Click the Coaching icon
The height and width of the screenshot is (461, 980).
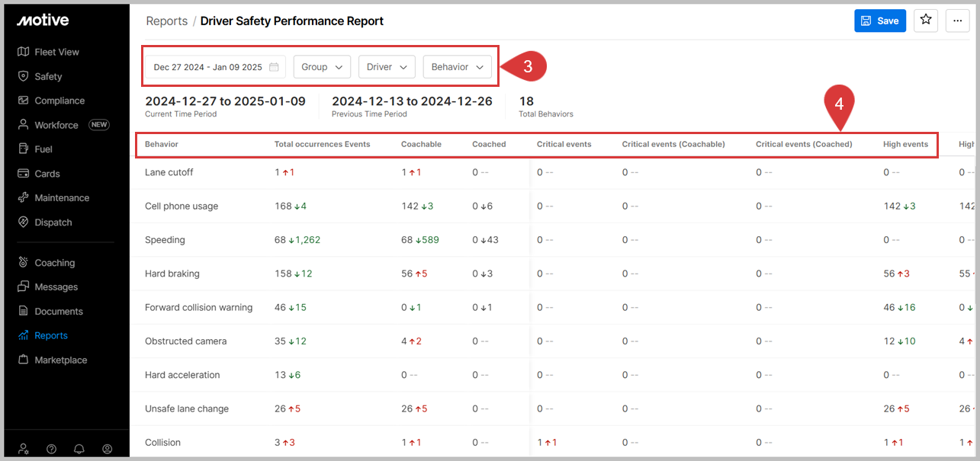[x=23, y=263]
